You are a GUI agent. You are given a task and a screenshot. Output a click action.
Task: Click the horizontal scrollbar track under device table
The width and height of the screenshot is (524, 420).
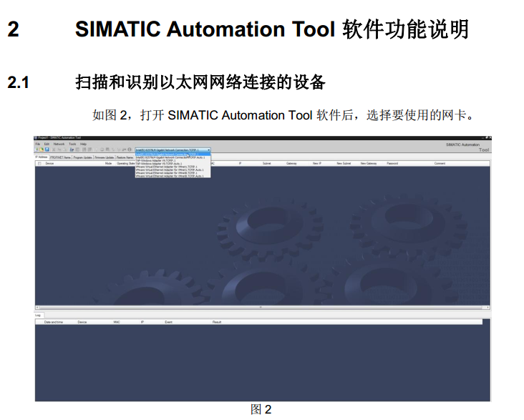click(262, 307)
